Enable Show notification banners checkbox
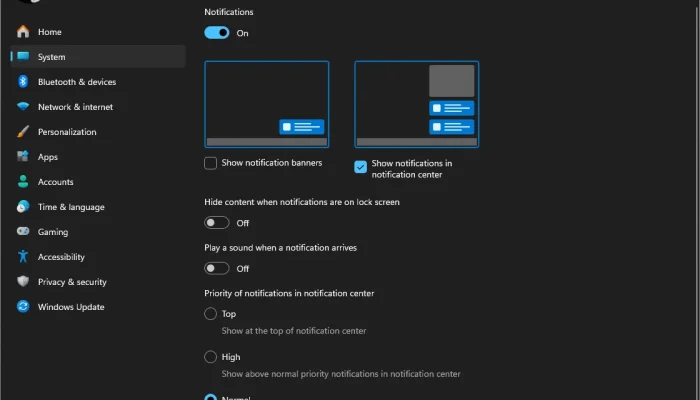The image size is (700, 400). tap(211, 163)
